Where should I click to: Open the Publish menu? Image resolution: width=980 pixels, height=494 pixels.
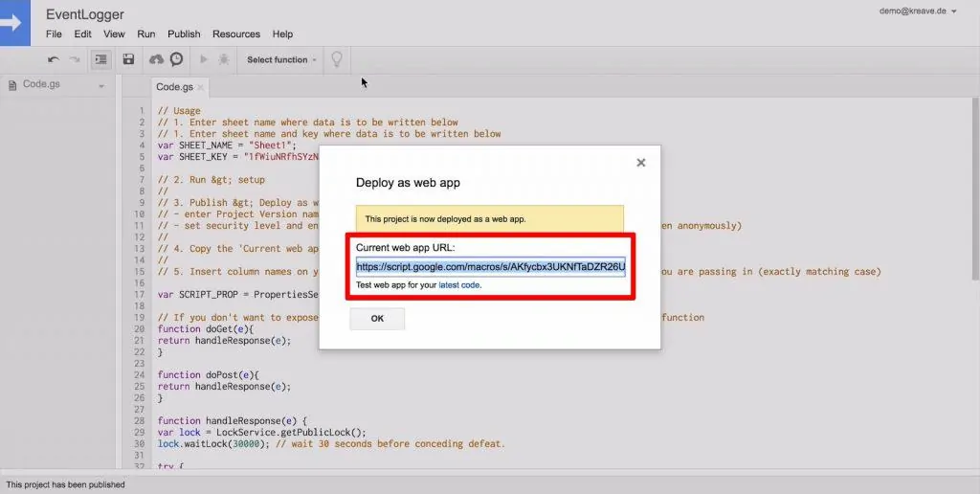[184, 34]
